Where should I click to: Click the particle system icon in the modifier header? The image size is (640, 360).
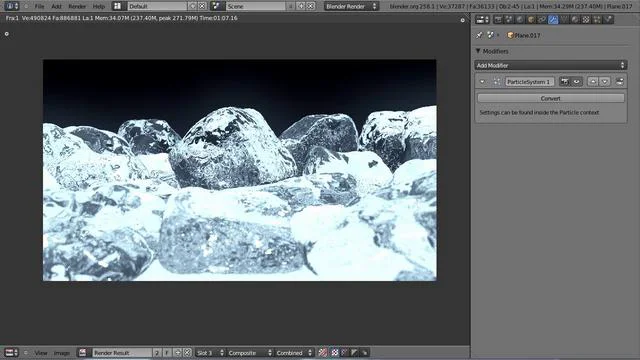click(x=496, y=82)
